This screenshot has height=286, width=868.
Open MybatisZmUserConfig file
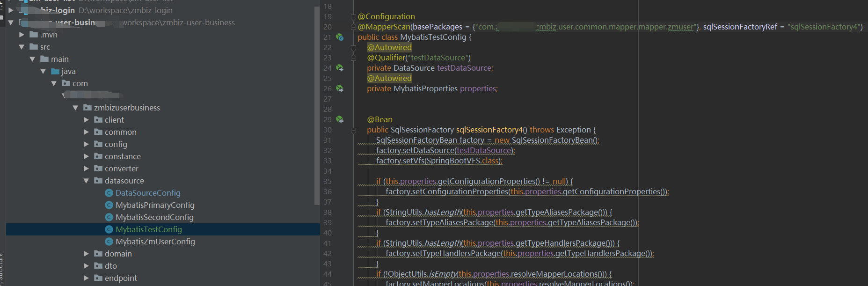[x=155, y=242]
